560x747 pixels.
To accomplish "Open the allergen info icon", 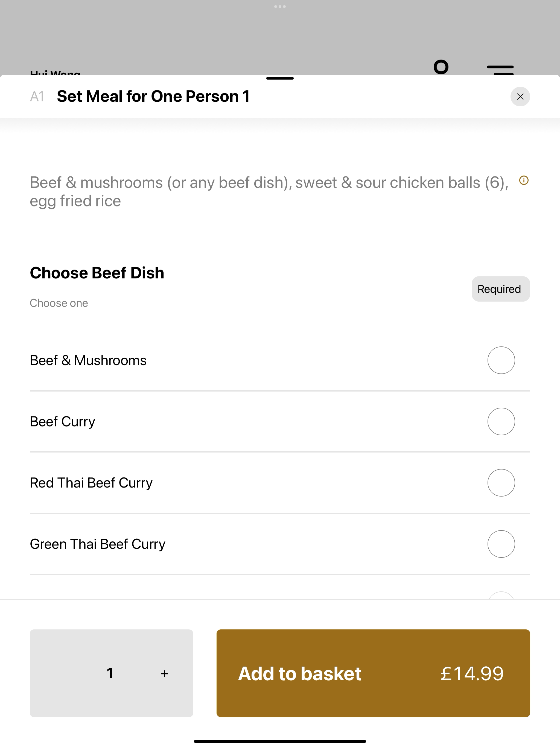I will 524,180.
